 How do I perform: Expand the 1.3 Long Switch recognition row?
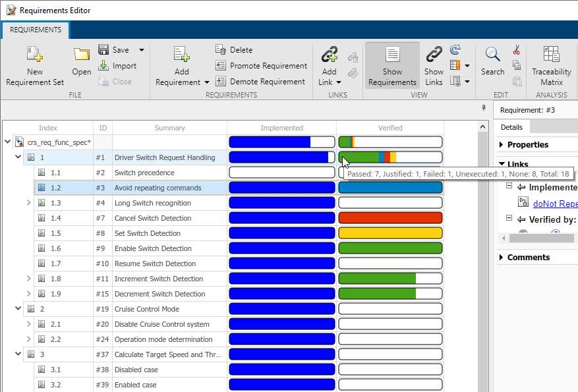pyautogui.click(x=28, y=203)
